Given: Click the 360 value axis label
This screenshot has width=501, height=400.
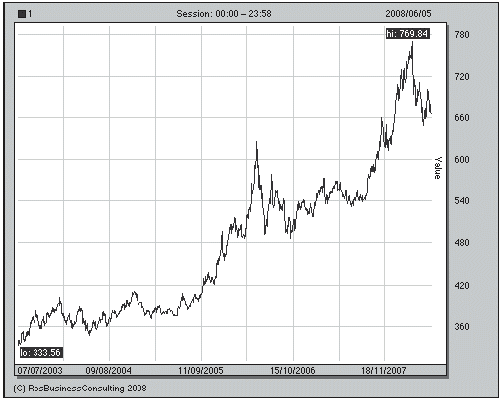Looking at the screenshot, I should click(x=462, y=327).
